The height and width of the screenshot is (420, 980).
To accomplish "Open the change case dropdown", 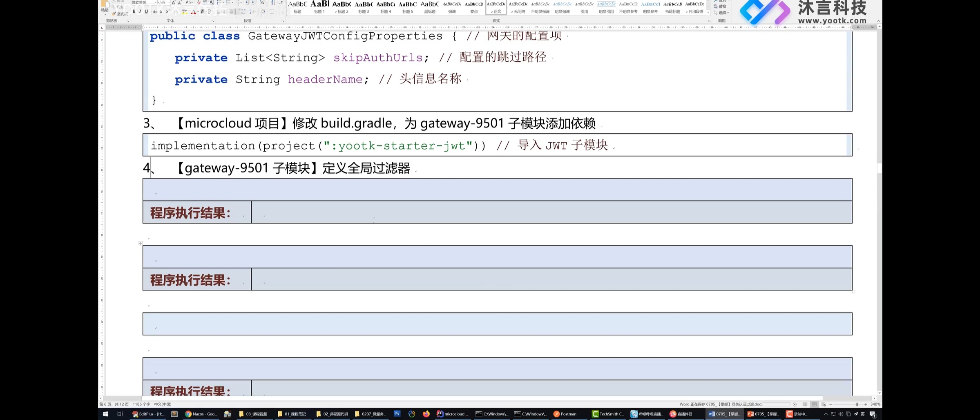I will point(189,2).
